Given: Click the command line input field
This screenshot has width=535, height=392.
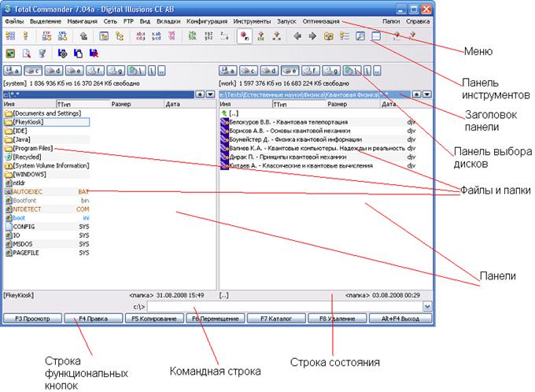Looking at the screenshot, I should [x=285, y=307].
